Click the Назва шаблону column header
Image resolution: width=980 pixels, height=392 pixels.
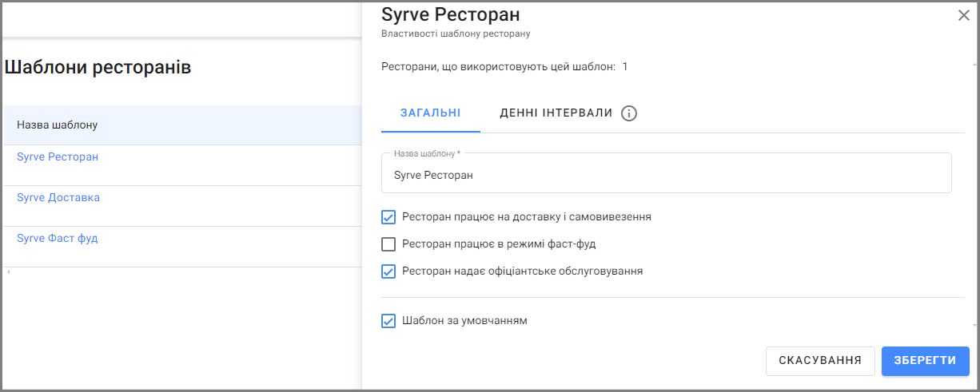coord(58,125)
